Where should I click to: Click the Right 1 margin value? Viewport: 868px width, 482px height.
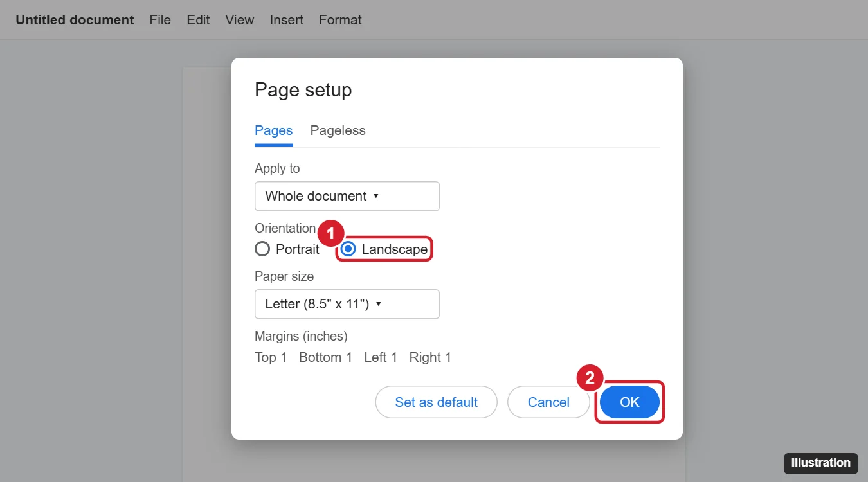[430, 357]
